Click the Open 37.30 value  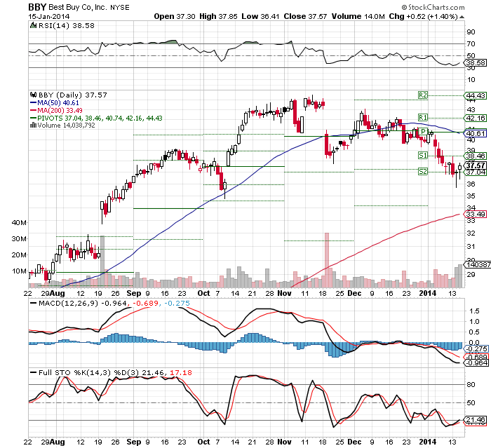click(x=175, y=17)
